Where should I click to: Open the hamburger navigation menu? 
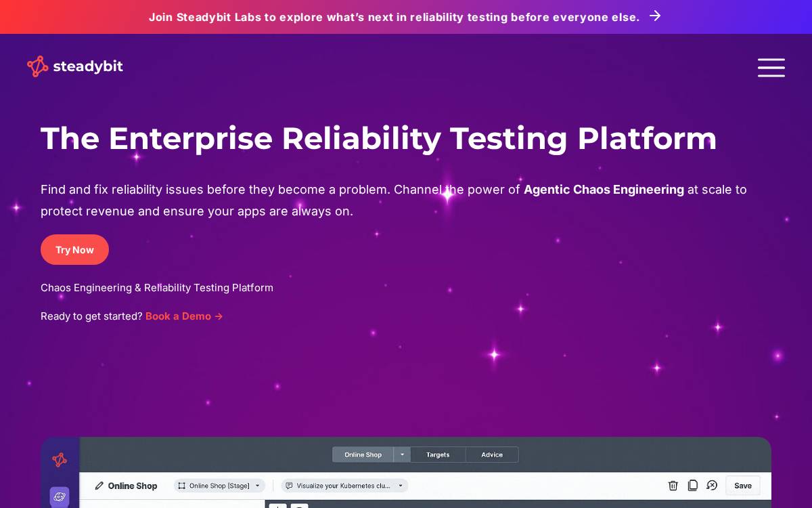[x=771, y=68]
